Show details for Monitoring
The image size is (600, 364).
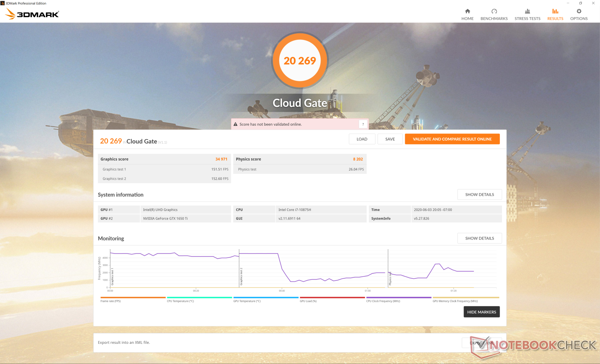point(479,238)
